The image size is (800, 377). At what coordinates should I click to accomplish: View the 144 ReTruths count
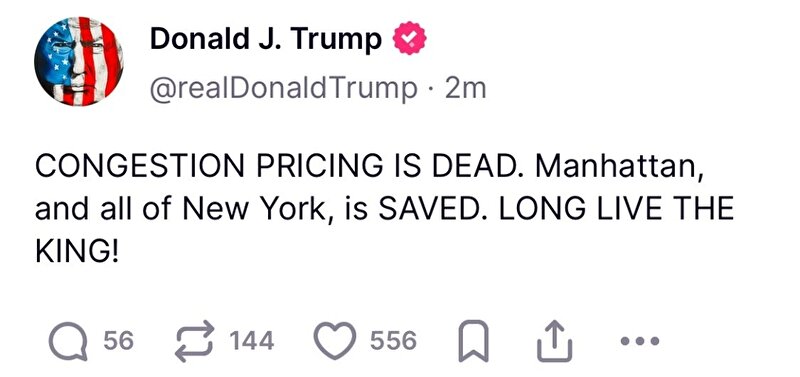tap(252, 340)
